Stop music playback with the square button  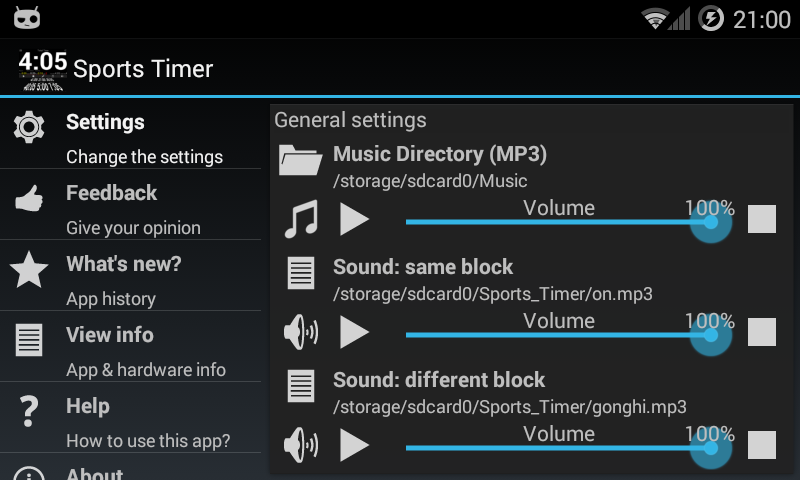coord(762,219)
